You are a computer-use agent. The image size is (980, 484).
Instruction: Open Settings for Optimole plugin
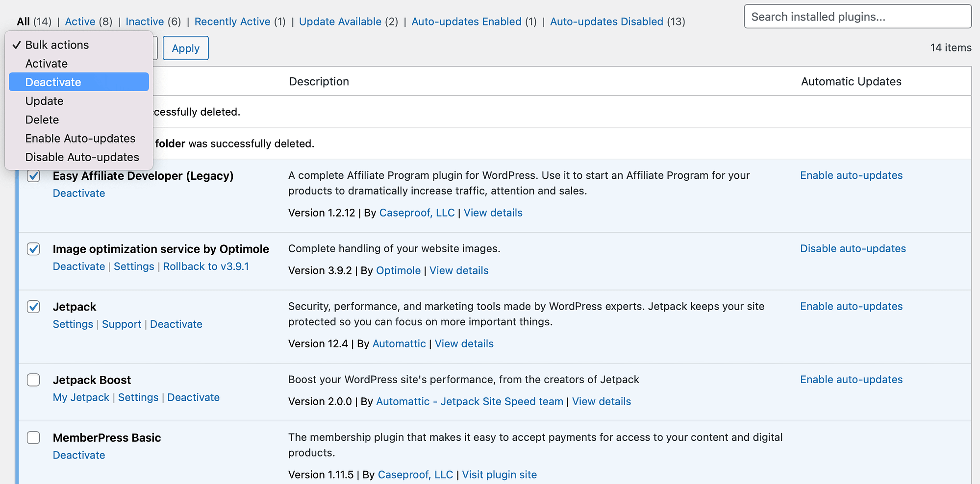[134, 266]
